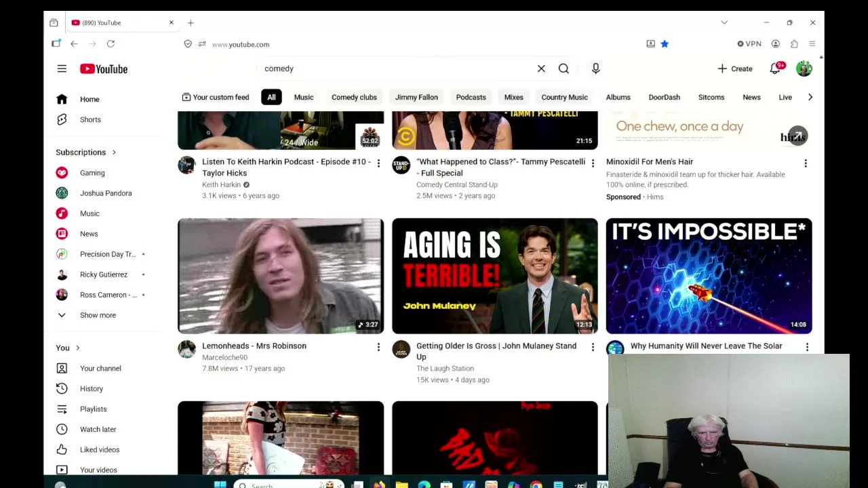Open options for the Tammy Pescatelli special
The image size is (868, 488).
tap(593, 163)
